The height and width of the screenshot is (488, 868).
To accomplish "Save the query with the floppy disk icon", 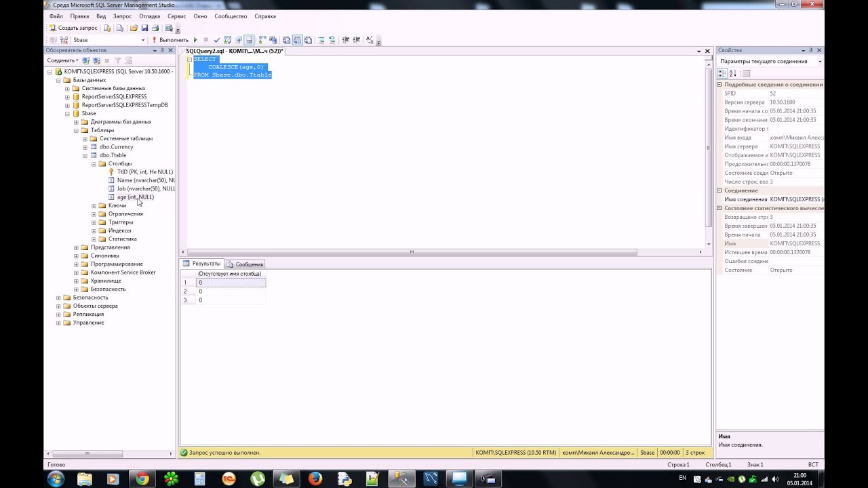I will coord(144,28).
